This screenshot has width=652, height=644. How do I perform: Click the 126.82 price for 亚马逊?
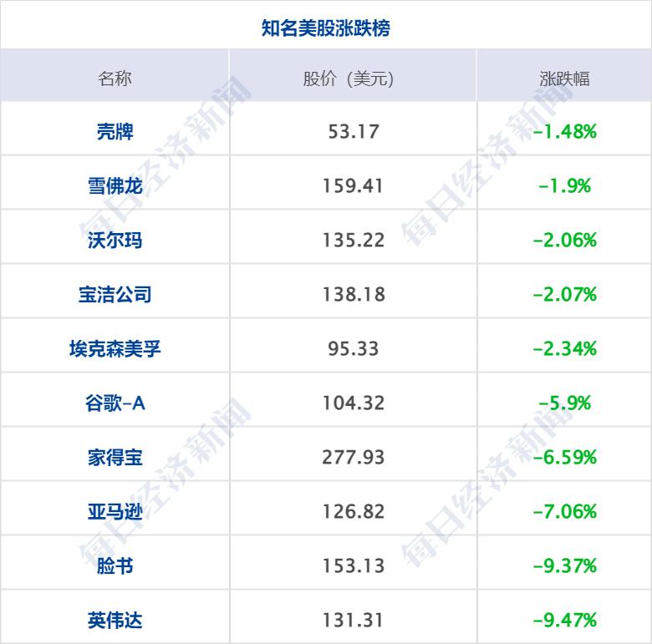tap(354, 512)
